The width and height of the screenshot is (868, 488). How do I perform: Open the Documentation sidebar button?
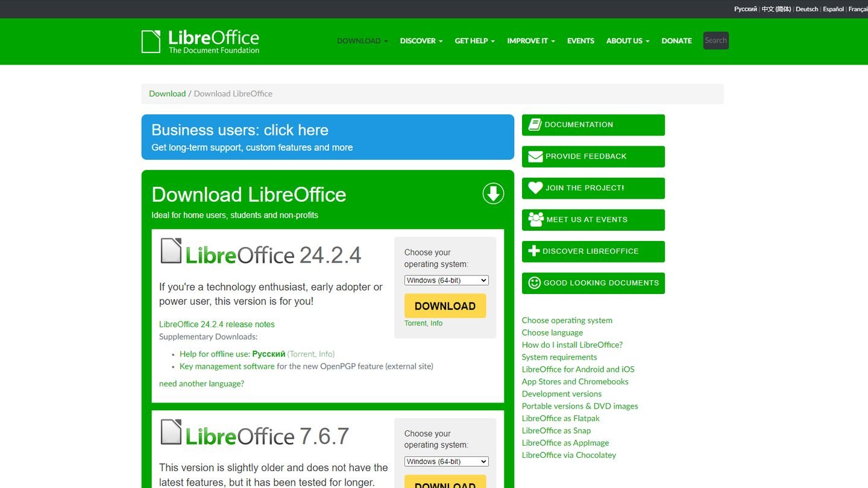pyautogui.click(x=593, y=125)
